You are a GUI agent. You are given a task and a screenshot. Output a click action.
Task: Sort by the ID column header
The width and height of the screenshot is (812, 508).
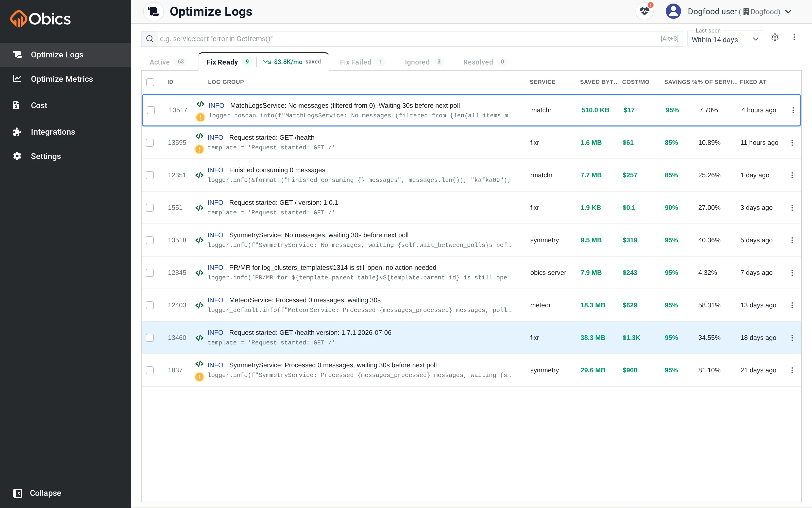(171, 82)
